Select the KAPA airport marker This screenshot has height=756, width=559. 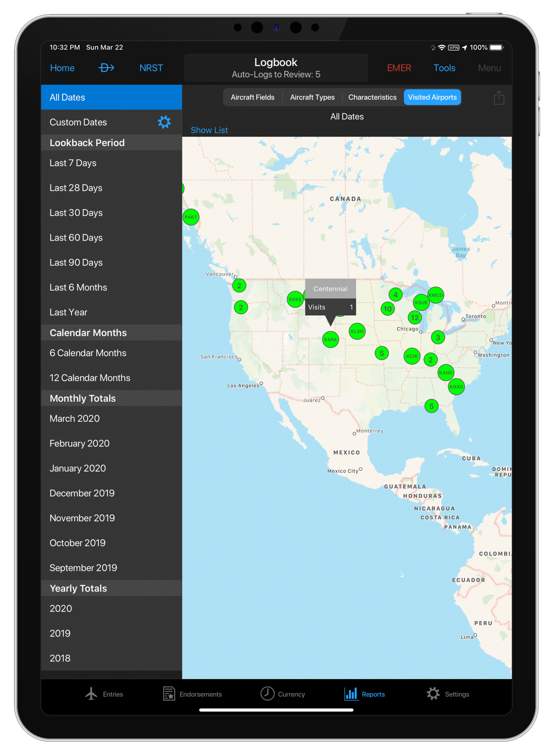coord(330,340)
